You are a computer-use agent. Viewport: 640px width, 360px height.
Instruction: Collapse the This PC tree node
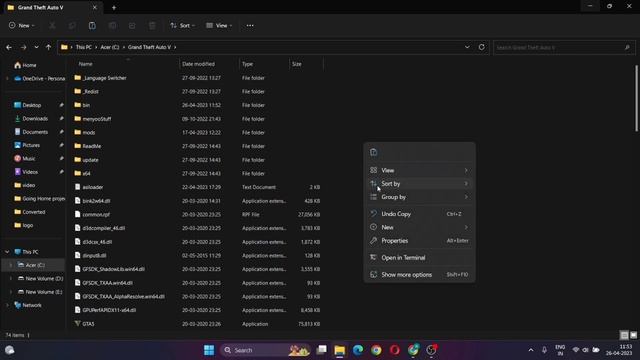pyautogui.click(x=7, y=252)
